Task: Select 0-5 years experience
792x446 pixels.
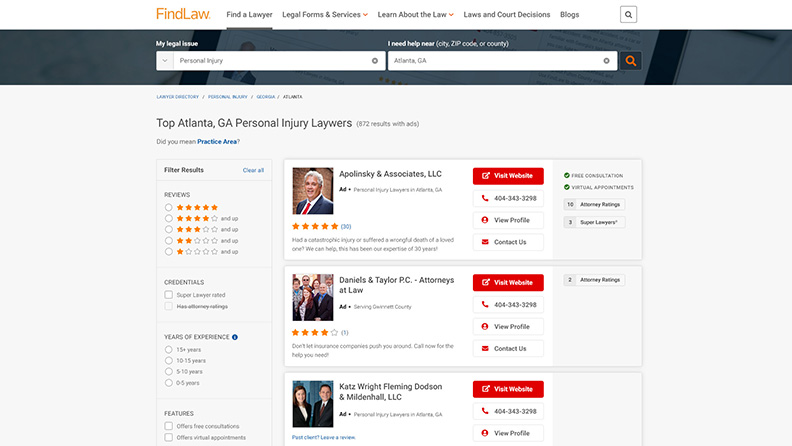Action: click(x=169, y=383)
